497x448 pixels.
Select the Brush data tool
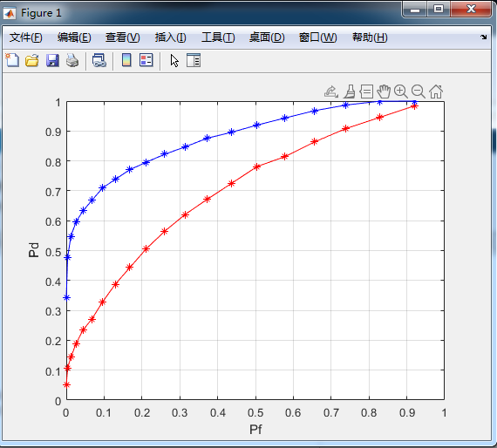coord(350,92)
